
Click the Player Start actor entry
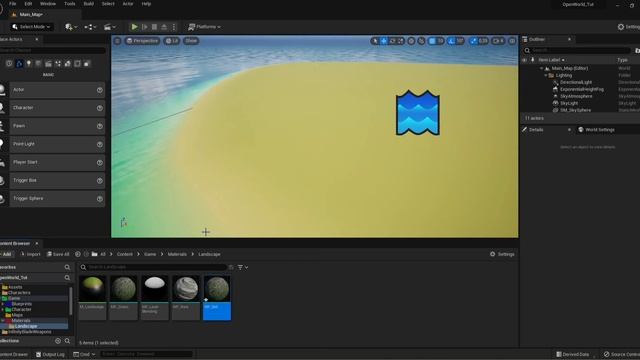53,162
